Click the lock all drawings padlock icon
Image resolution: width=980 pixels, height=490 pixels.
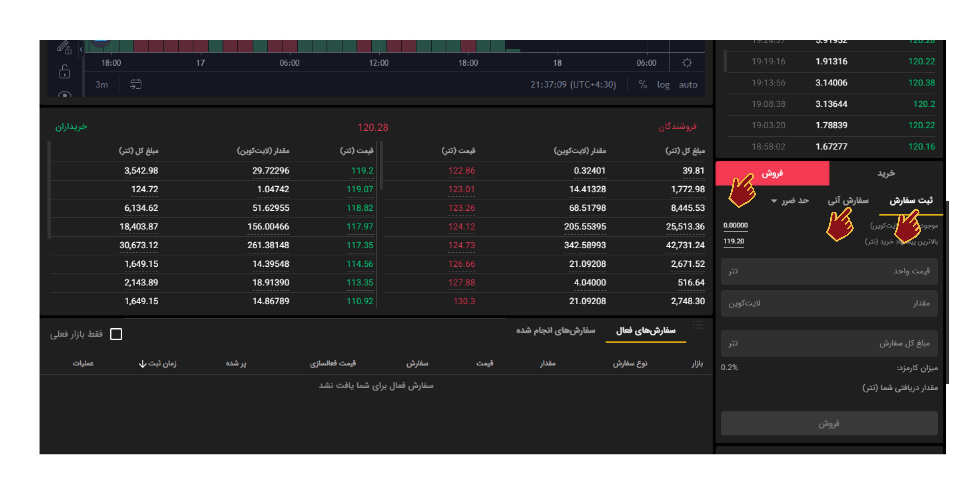[65, 71]
